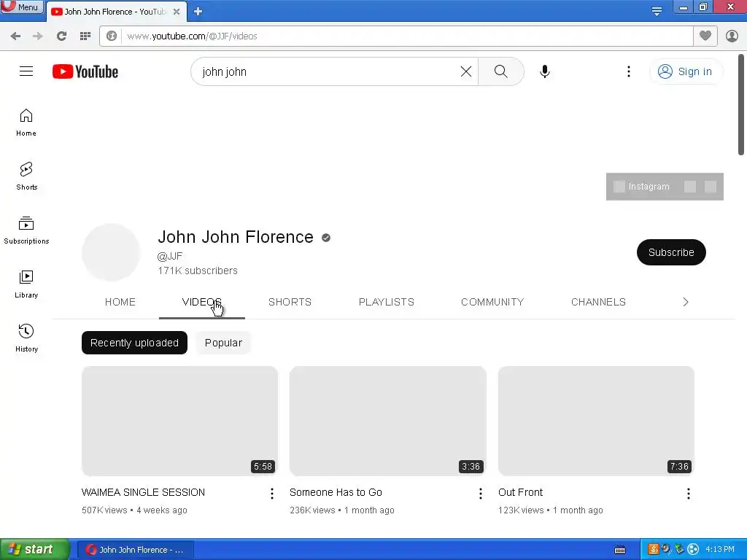Open WAIMEA SINGLE SESSION video title
Viewport: 747px width, 560px height.
point(143,492)
